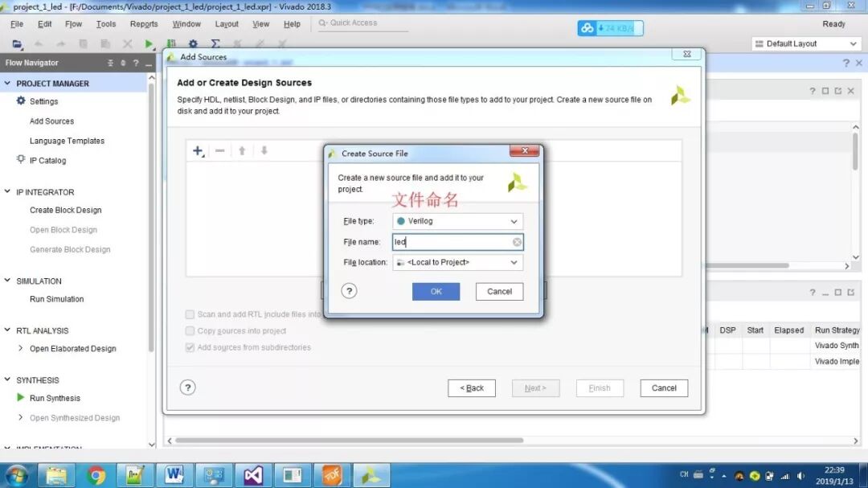Open the View menu
868x488 pixels.
pos(260,24)
